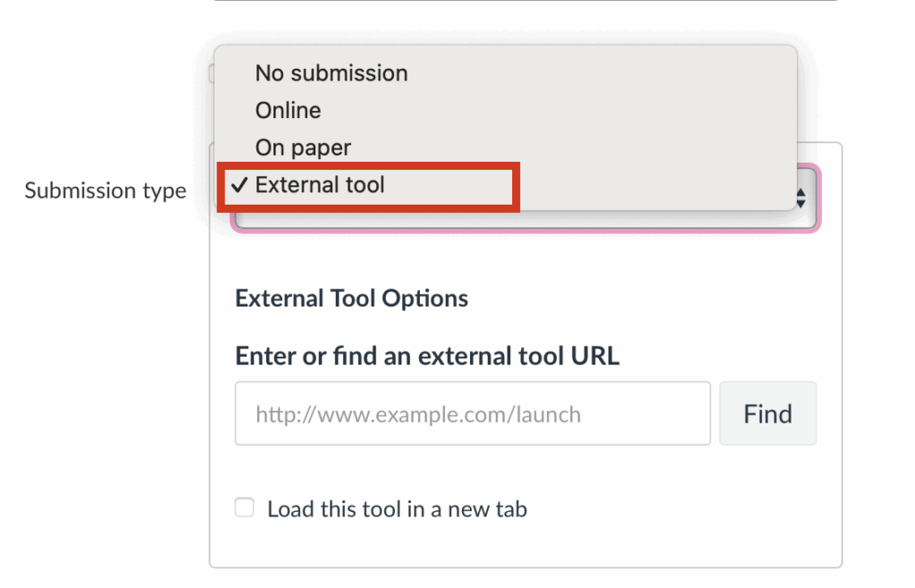Image resolution: width=915 pixels, height=588 pixels.
Task: Click the Submission type field label
Action: 105,190
